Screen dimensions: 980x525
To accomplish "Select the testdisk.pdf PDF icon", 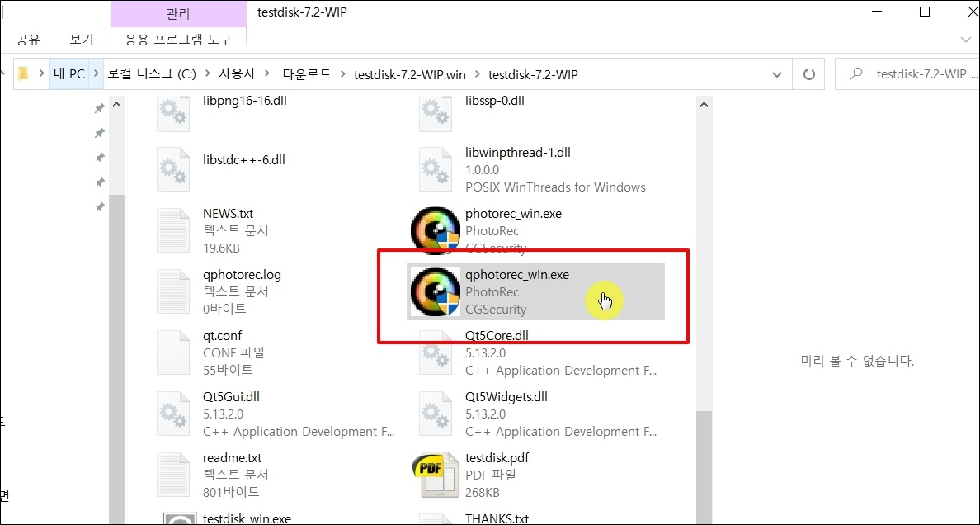I will [x=436, y=475].
